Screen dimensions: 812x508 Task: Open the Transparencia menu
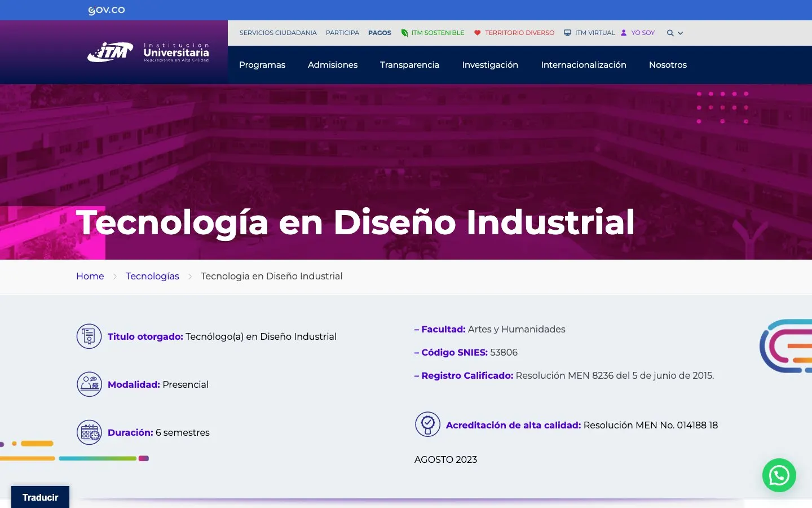409,65
